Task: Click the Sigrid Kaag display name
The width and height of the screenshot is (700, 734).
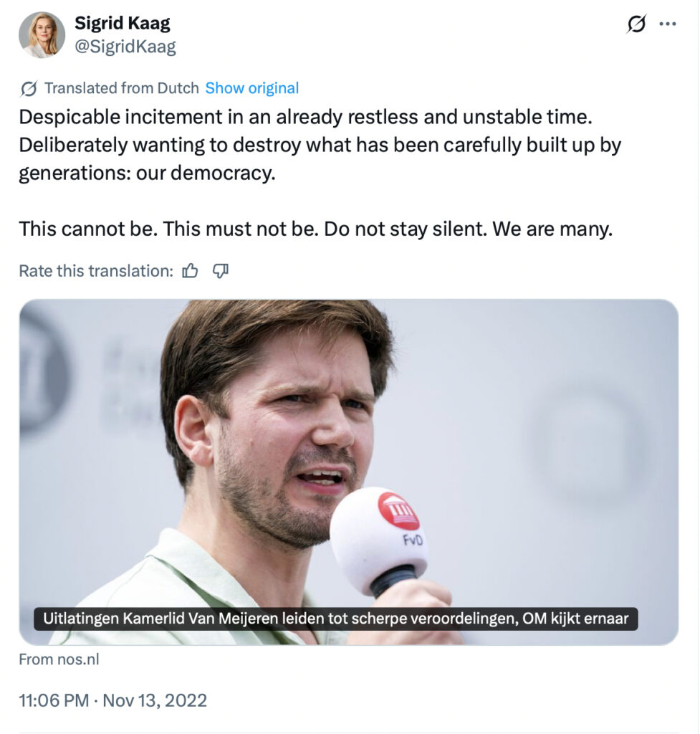Action: click(x=123, y=24)
